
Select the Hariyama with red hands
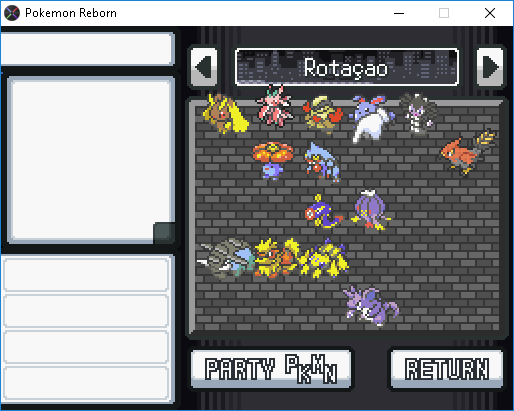(x=323, y=115)
